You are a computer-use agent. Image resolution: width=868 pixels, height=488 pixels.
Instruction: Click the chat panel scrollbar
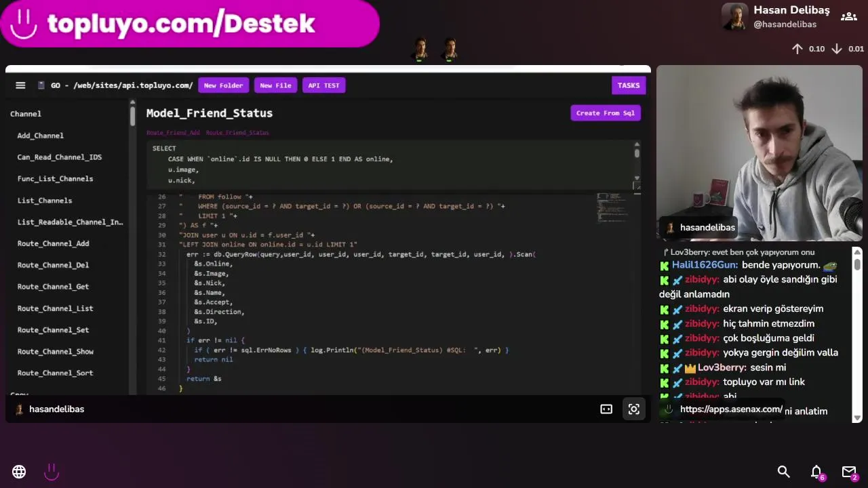click(x=857, y=264)
